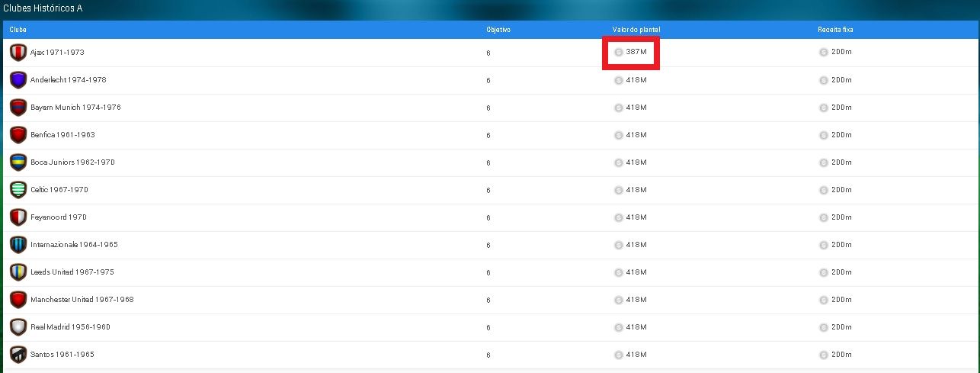Open the Boca Juniors 1962-1970 club name
980x373 pixels.
(x=72, y=162)
